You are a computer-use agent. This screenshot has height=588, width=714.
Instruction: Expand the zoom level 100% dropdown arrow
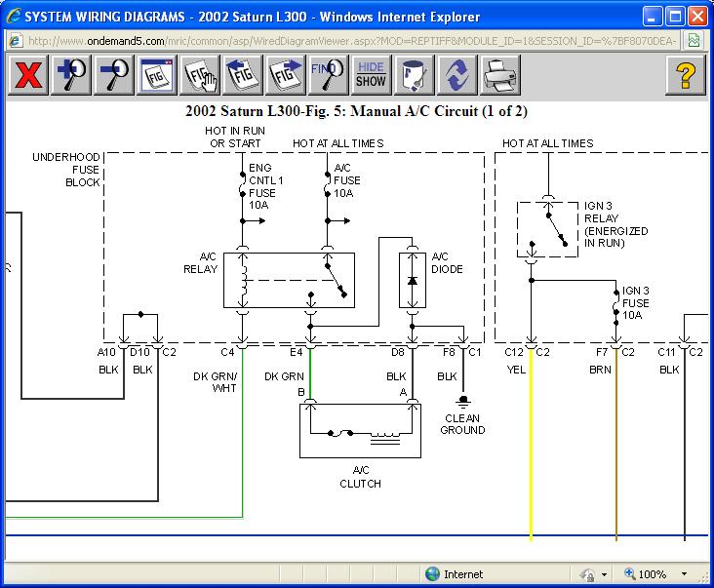click(x=685, y=574)
